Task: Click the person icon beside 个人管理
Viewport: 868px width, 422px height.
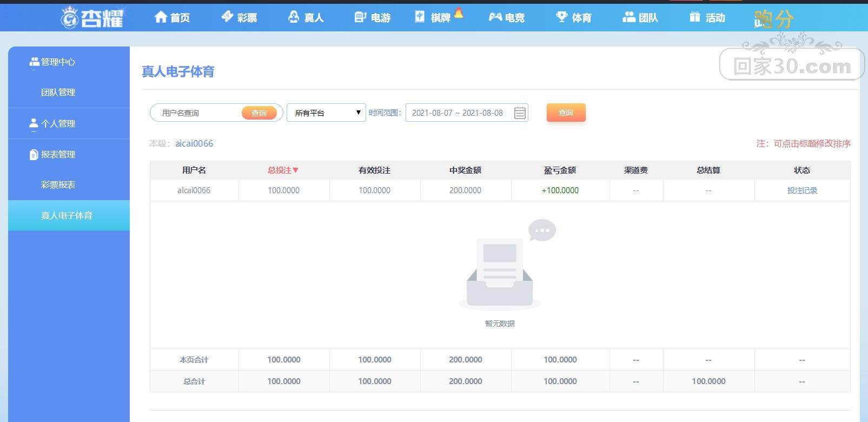Action: pyautogui.click(x=34, y=123)
